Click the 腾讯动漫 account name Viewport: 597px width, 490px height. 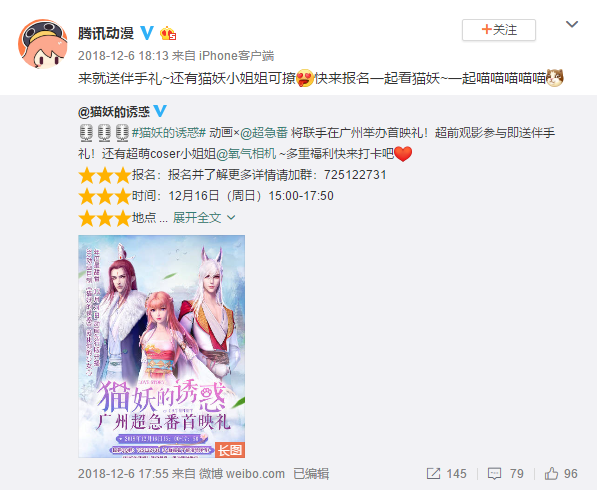coord(106,33)
